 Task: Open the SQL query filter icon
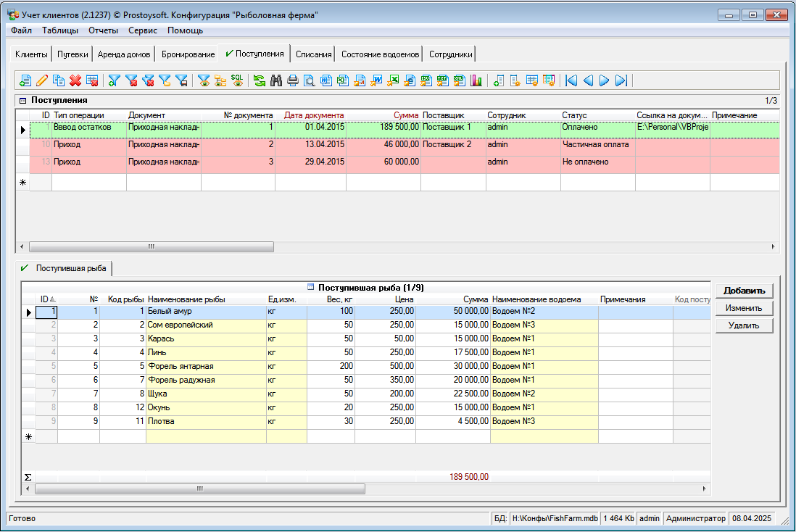point(237,80)
